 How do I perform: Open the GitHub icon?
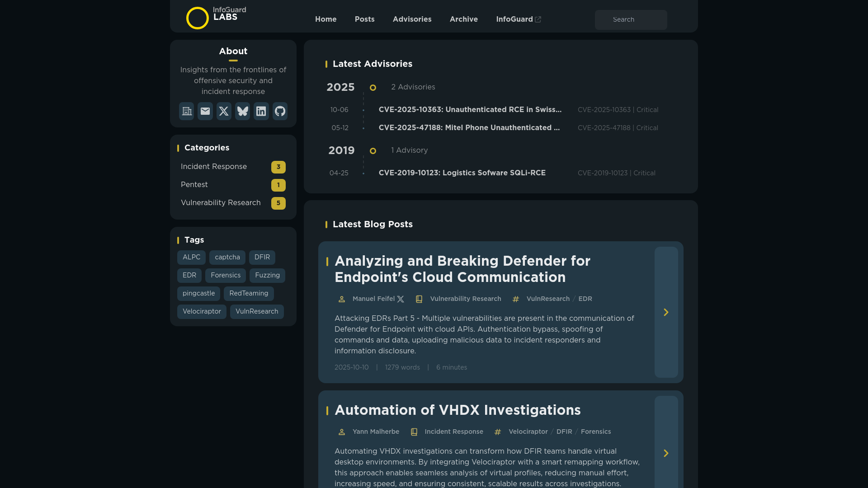click(280, 111)
